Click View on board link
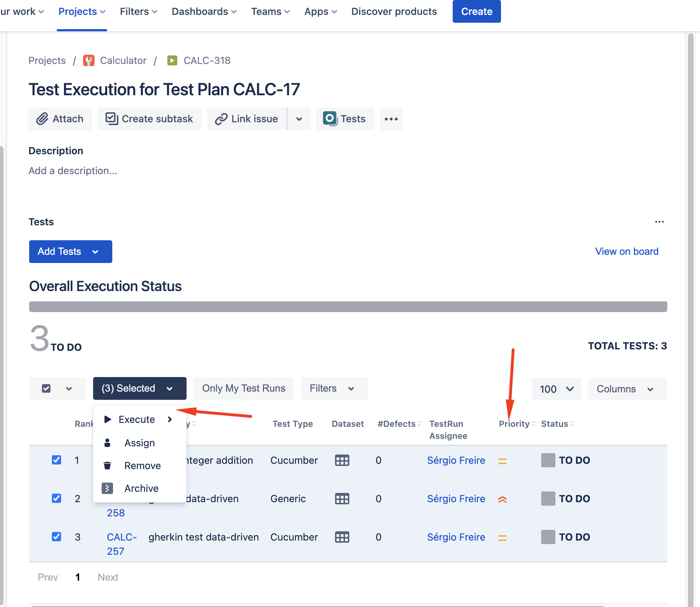The height and width of the screenshot is (607, 700). pos(626,252)
